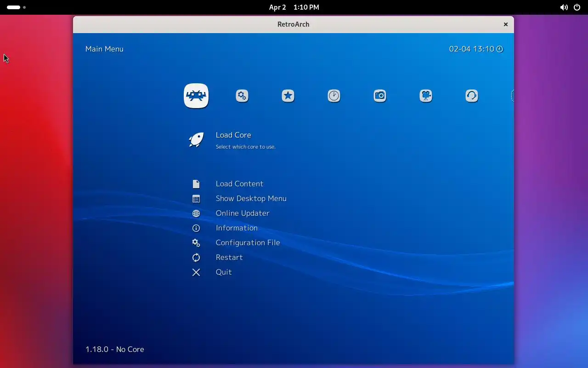Click the globe icon beside Online Updater

pos(196,213)
